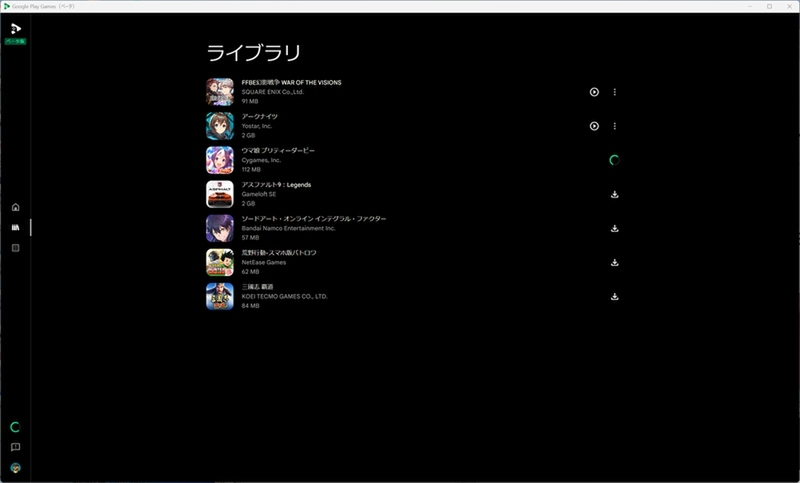Open the send feedback icon in sidebar
Image resolution: width=800 pixels, height=483 pixels.
tap(15, 447)
